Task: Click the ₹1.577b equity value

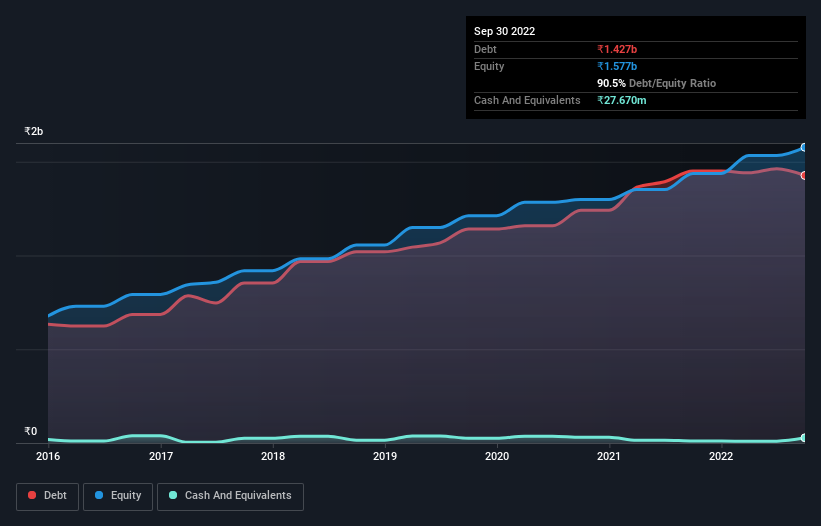Action: 617,66
